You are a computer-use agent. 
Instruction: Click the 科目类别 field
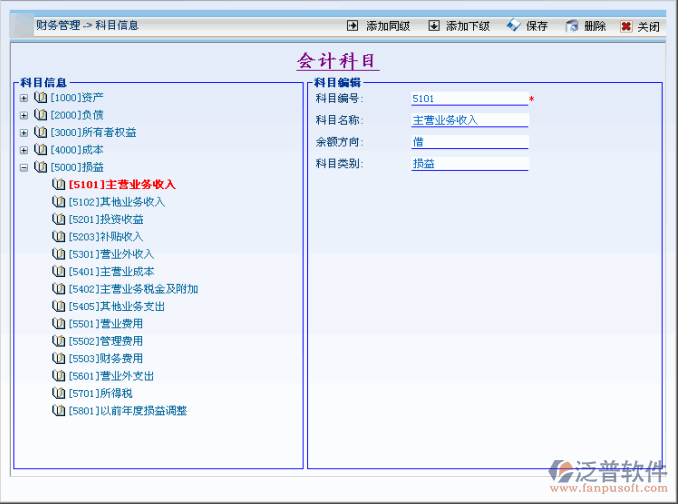(468, 164)
